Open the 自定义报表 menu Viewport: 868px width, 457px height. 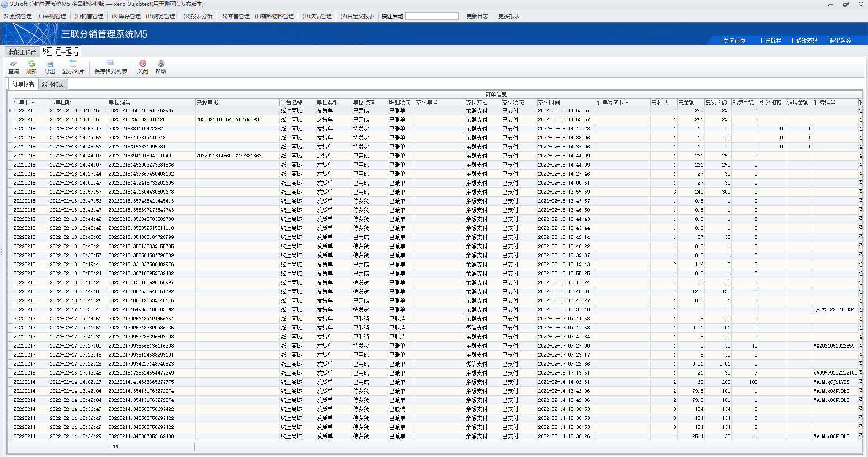358,16
